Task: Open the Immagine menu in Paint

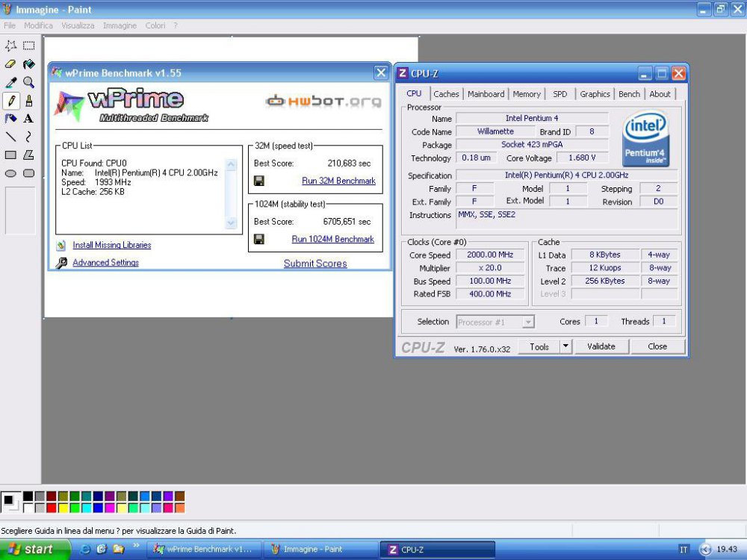Action: pos(120,25)
